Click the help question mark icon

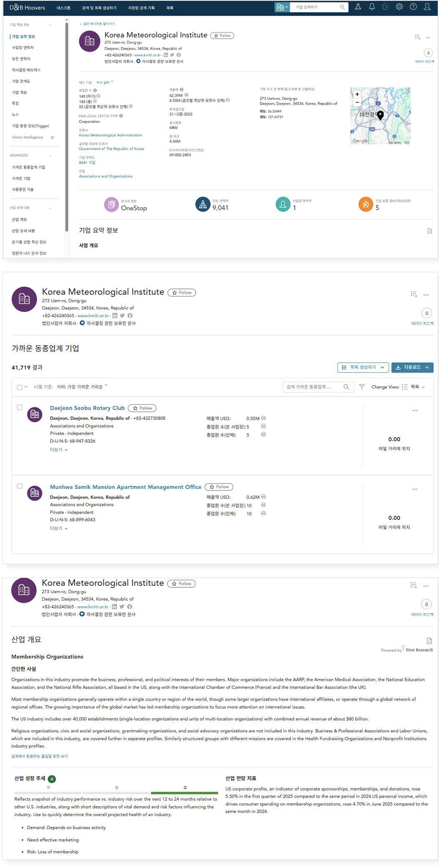pyautogui.click(x=413, y=7)
